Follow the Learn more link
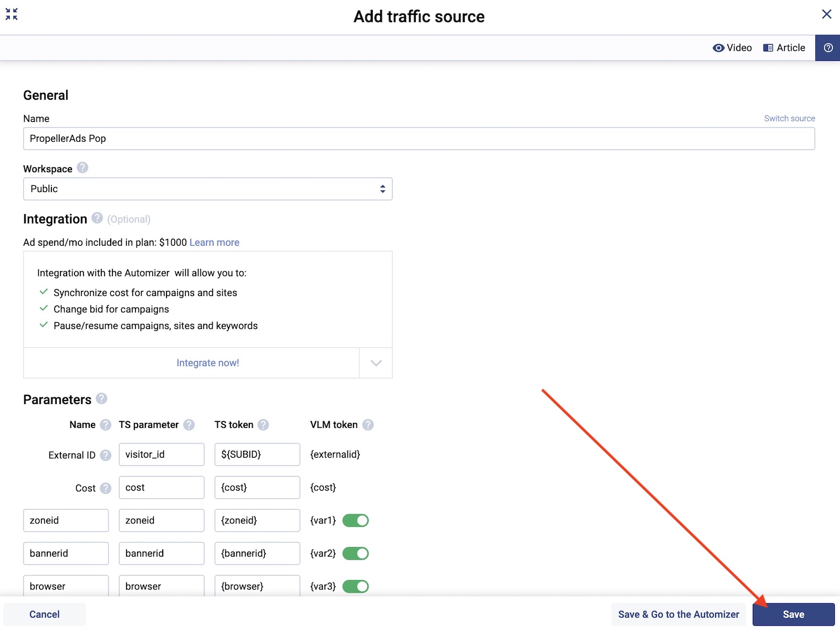 [214, 243]
